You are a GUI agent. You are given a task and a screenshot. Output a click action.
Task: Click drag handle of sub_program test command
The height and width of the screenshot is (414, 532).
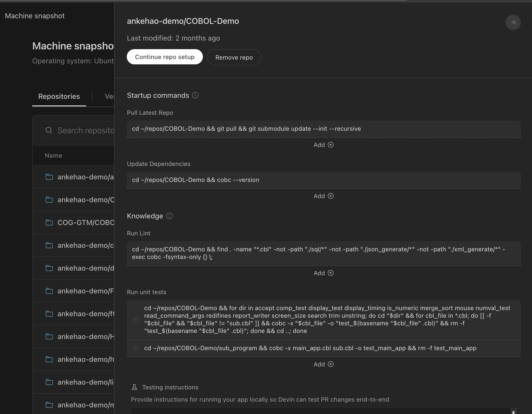(x=135, y=348)
